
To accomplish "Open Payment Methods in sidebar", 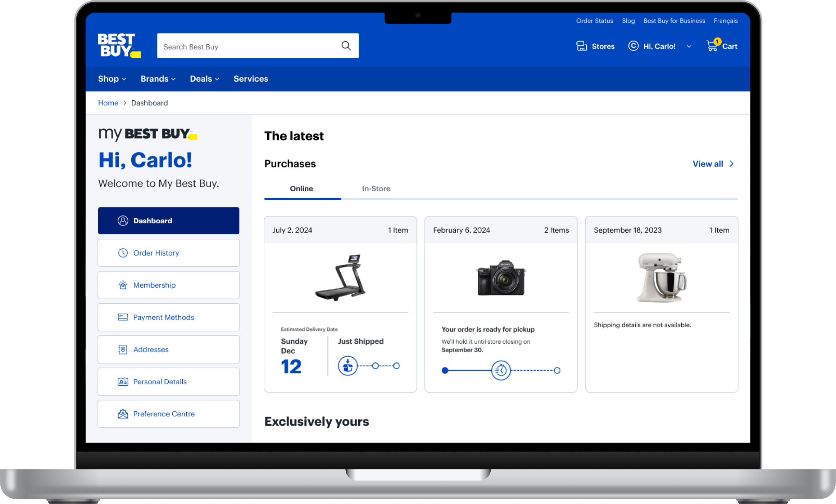I will tap(168, 317).
